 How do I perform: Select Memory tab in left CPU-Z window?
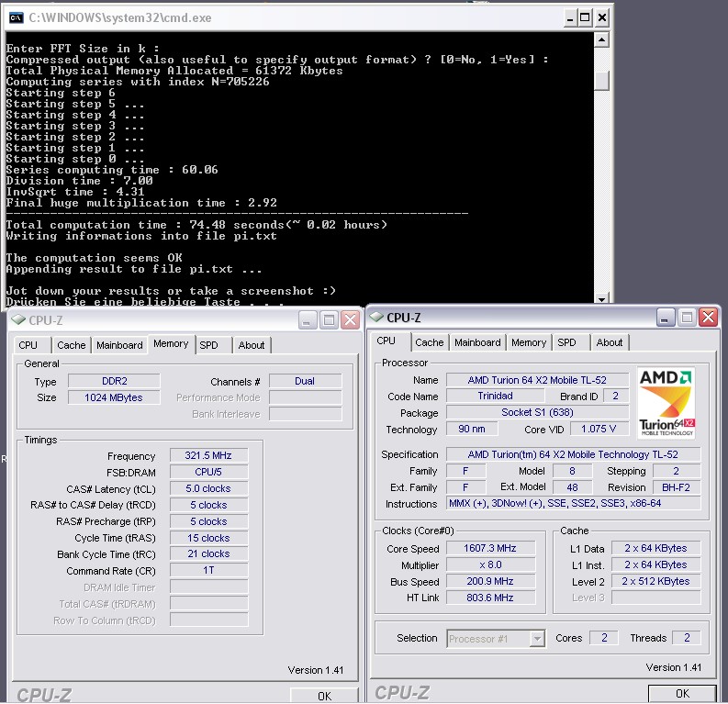click(171, 344)
